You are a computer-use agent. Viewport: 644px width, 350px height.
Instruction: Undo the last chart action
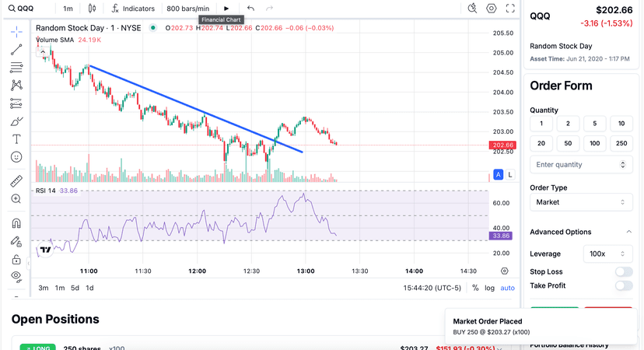click(250, 9)
